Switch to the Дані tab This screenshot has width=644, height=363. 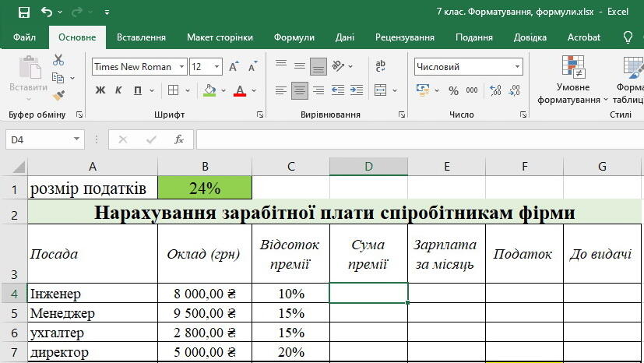pyautogui.click(x=345, y=37)
